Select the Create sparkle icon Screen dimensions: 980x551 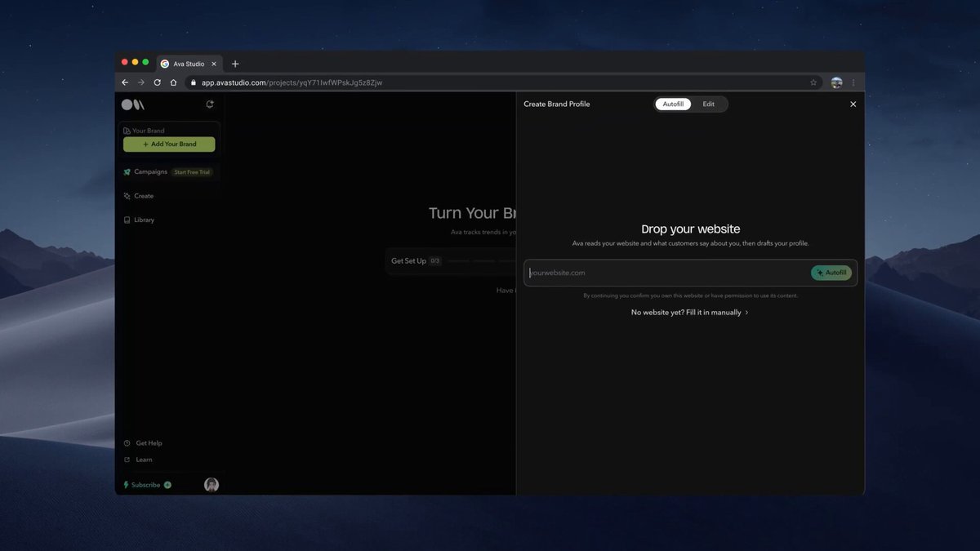tap(127, 196)
